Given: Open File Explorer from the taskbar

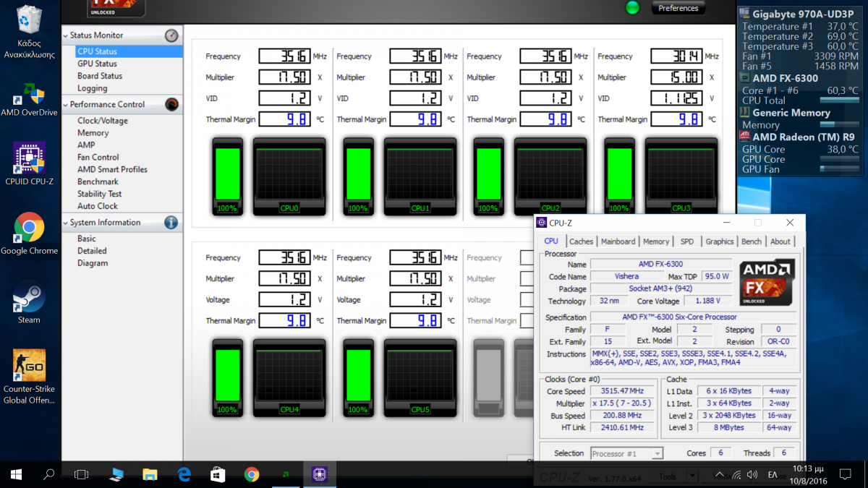Looking at the screenshot, I should (150, 474).
